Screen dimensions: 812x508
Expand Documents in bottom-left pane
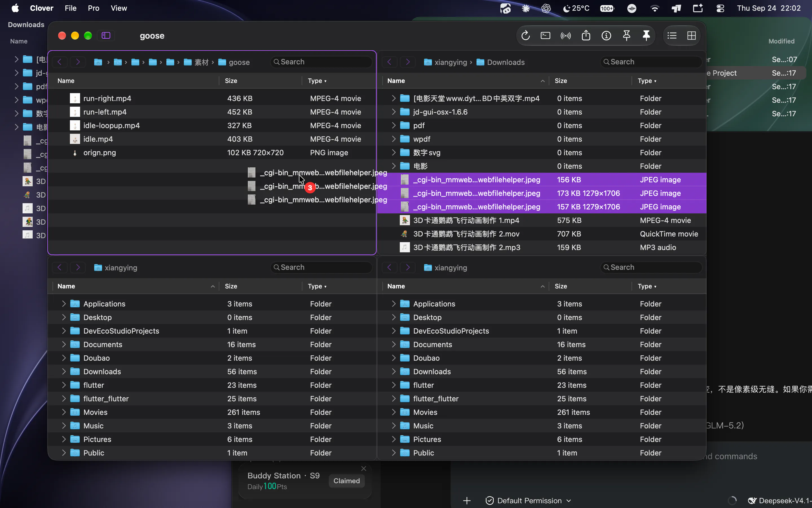pos(64,344)
